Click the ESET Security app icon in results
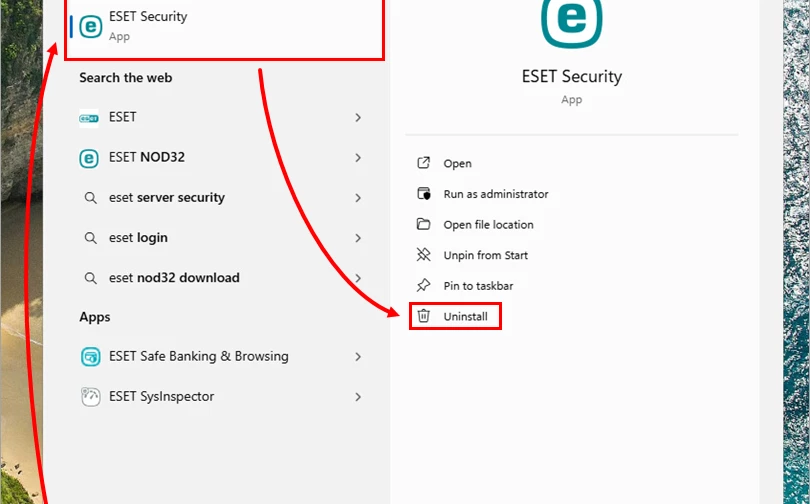Image resolution: width=810 pixels, height=504 pixels. coord(91,27)
